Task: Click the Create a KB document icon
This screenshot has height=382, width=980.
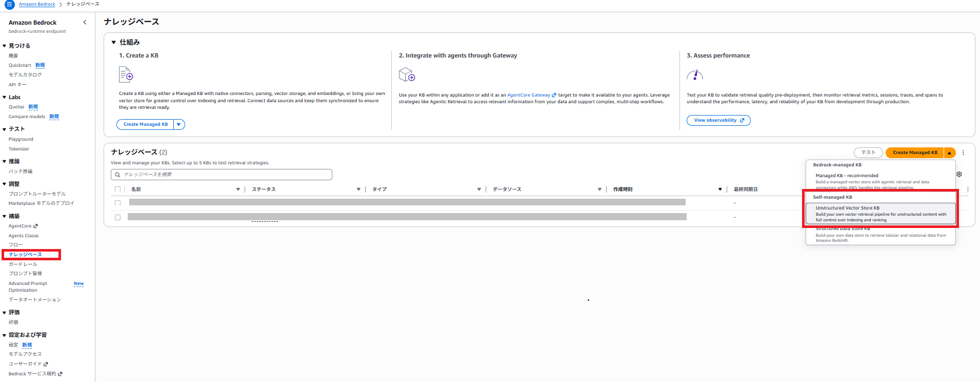Action: [126, 75]
